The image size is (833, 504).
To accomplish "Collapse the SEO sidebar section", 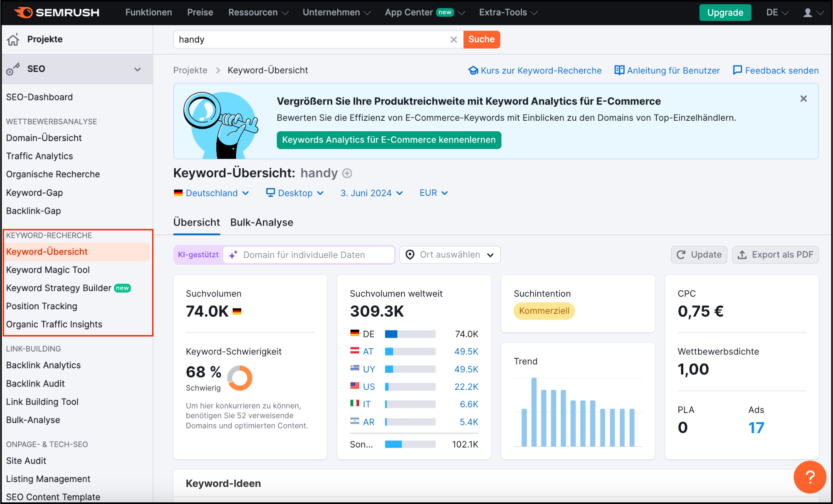I will [x=137, y=69].
